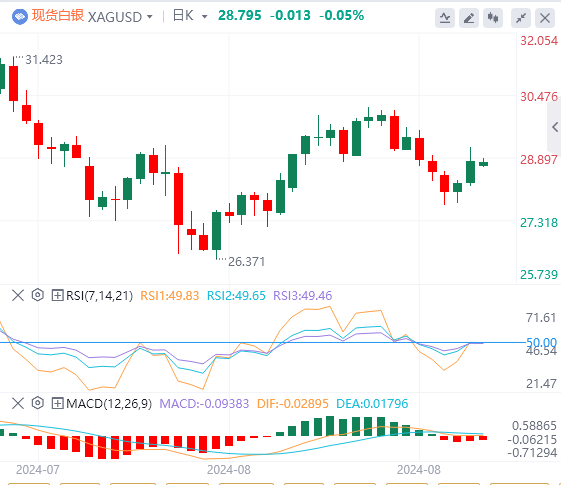Open the RSI indicator settings

[38, 295]
